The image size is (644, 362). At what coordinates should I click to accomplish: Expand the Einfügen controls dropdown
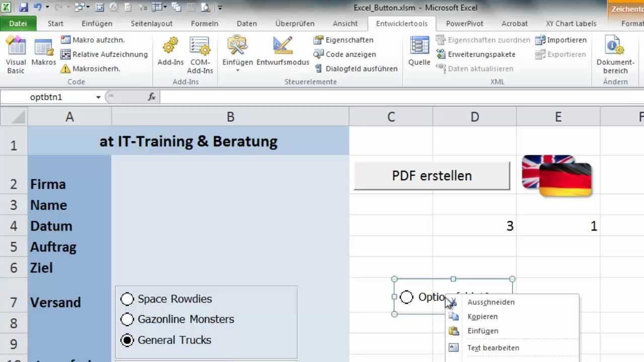pos(237,70)
